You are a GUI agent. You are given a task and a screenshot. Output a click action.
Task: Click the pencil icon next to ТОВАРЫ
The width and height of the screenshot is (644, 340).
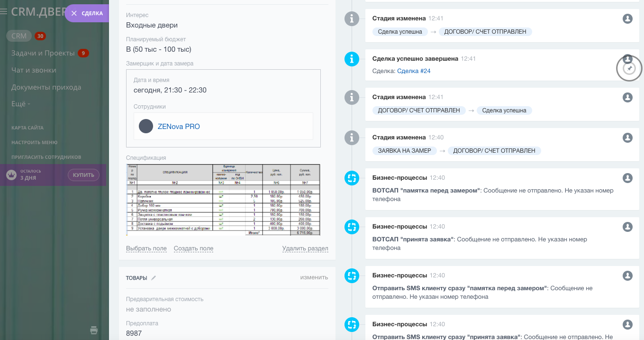[154, 278]
